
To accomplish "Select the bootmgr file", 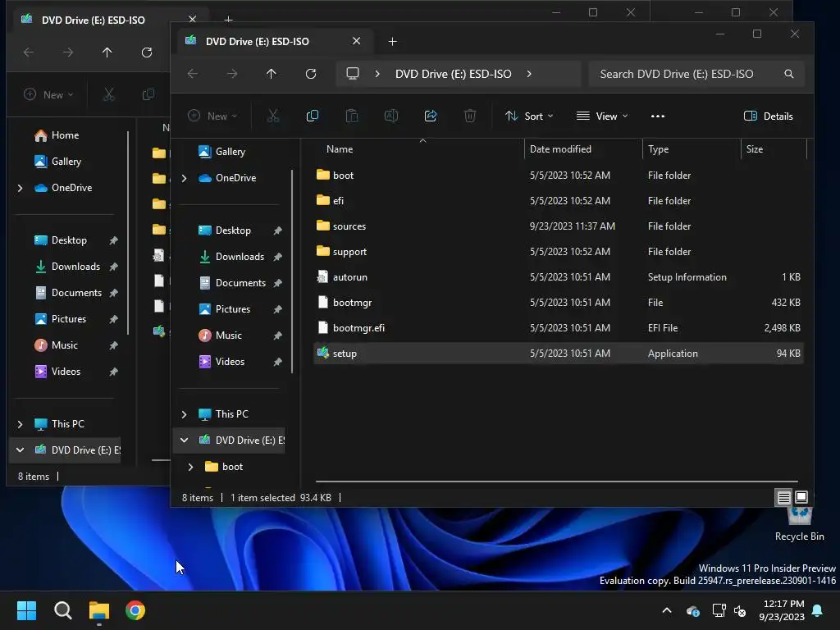I will pyautogui.click(x=558, y=302).
